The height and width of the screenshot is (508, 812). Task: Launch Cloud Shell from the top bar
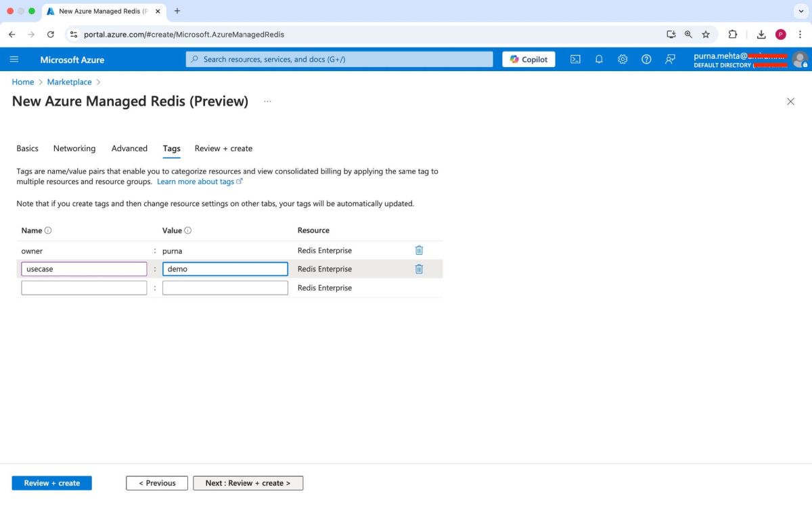tap(575, 59)
